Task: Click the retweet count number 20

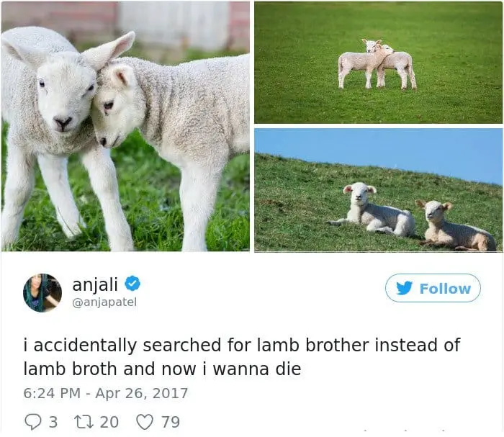Action: 109,422
